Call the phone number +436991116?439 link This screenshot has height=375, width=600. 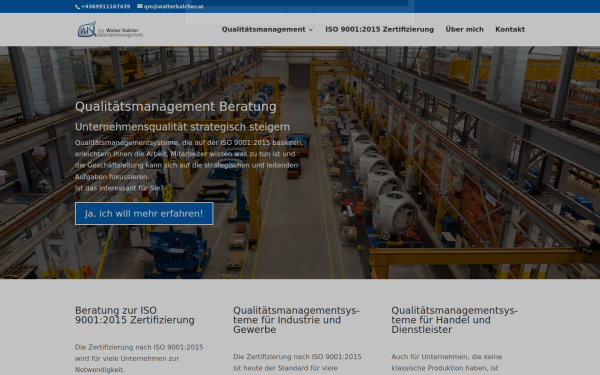(106, 7)
